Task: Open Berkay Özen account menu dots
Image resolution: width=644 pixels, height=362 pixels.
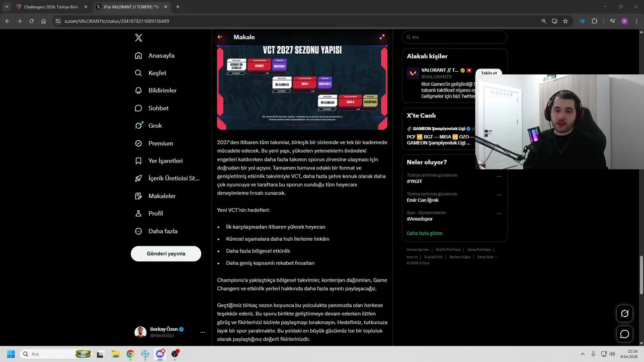Action: pyautogui.click(x=203, y=332)
